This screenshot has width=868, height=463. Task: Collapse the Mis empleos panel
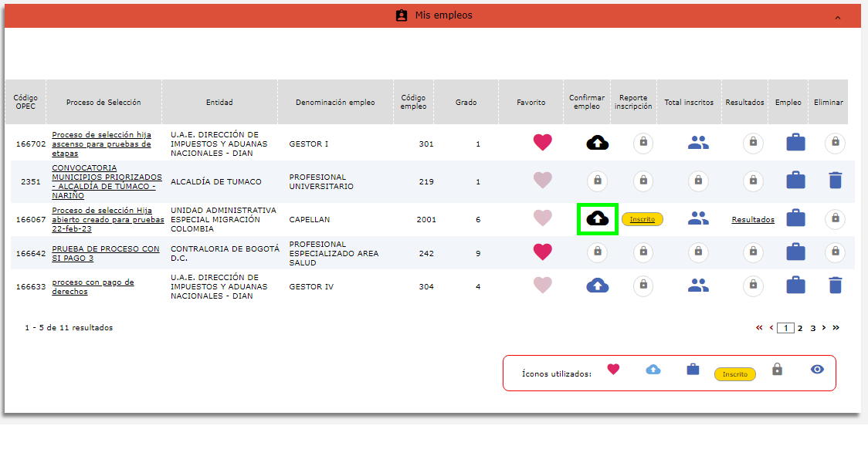pyautogui.click(x=837, y=17)
